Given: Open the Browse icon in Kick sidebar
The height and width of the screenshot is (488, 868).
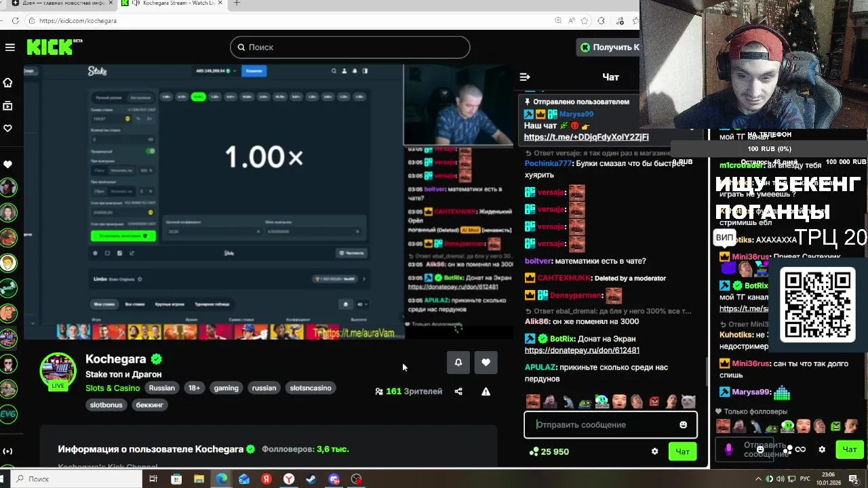Looking at the screenshot, I should 8,106.
